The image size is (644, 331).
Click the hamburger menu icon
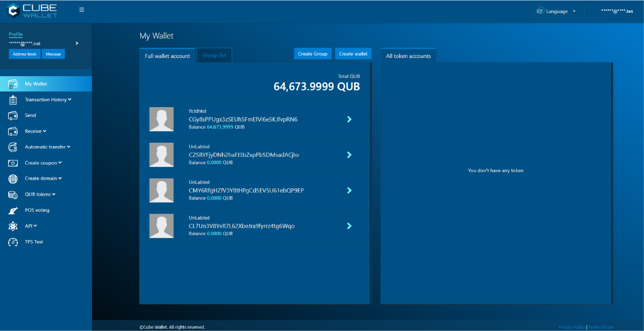pos(82,10)
